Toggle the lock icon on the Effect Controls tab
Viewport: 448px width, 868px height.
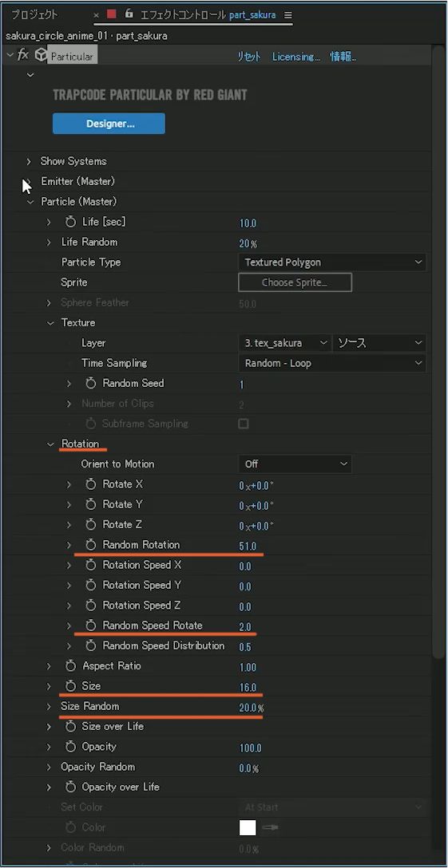point(129,14)
